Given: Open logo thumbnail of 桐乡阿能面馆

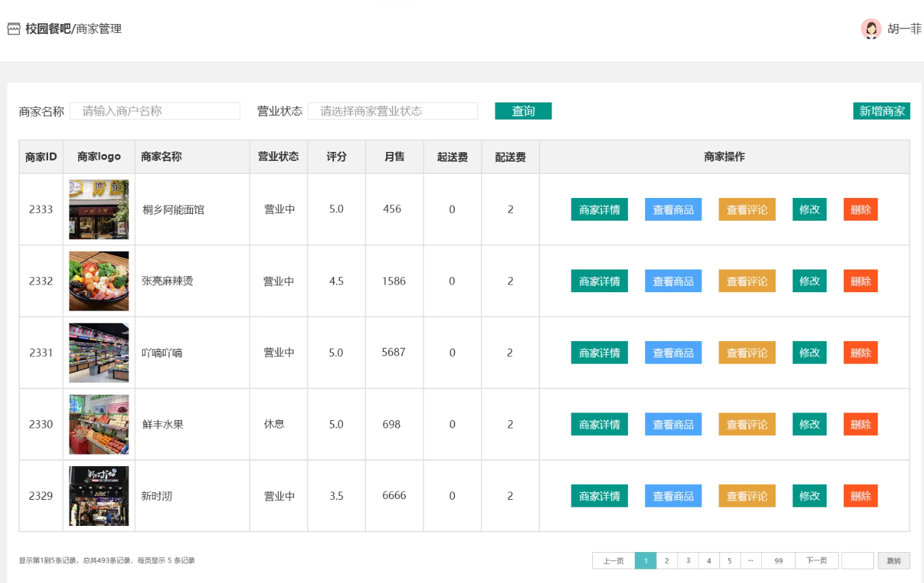Looking at the screenshot, I should pos(99,210).
